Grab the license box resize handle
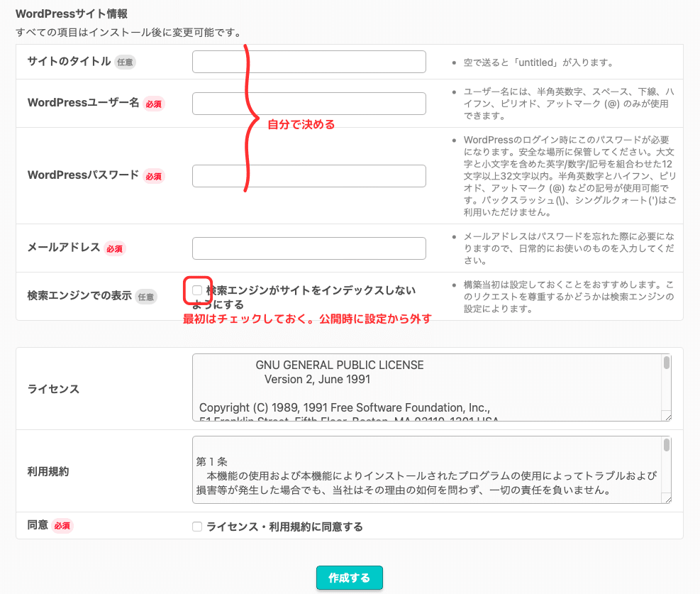 coord(668,417)
